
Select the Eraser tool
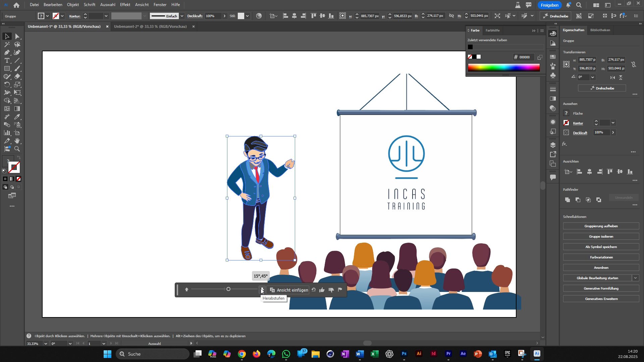click(17, 76)
